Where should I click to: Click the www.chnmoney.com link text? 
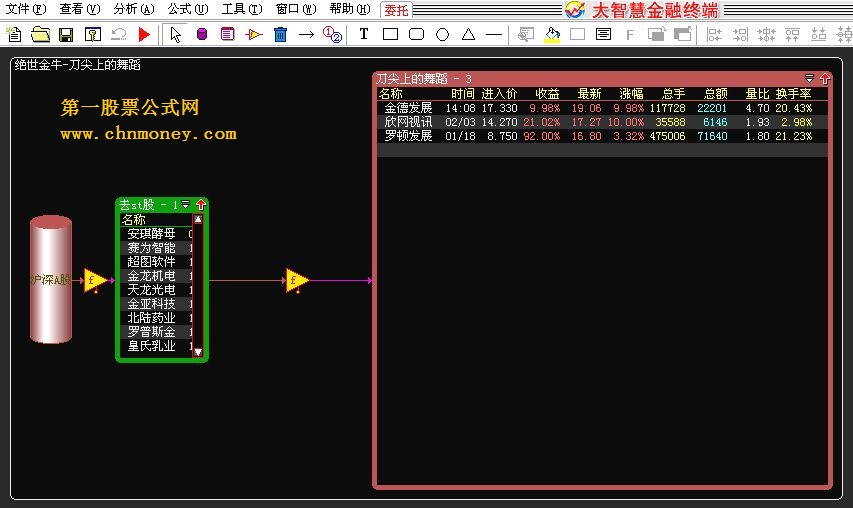tap(149, 134)
